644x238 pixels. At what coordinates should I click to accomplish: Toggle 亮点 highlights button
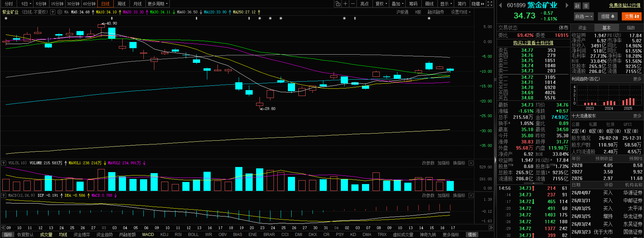point(364,4)
